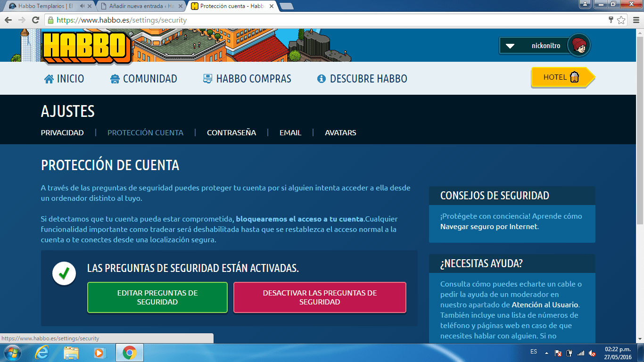Image resolution: width=644 pixels, height=362 pixels.
Task: Open Windows Media Player from taskbar
Action: pyautogui.click(x=99, y=353)
